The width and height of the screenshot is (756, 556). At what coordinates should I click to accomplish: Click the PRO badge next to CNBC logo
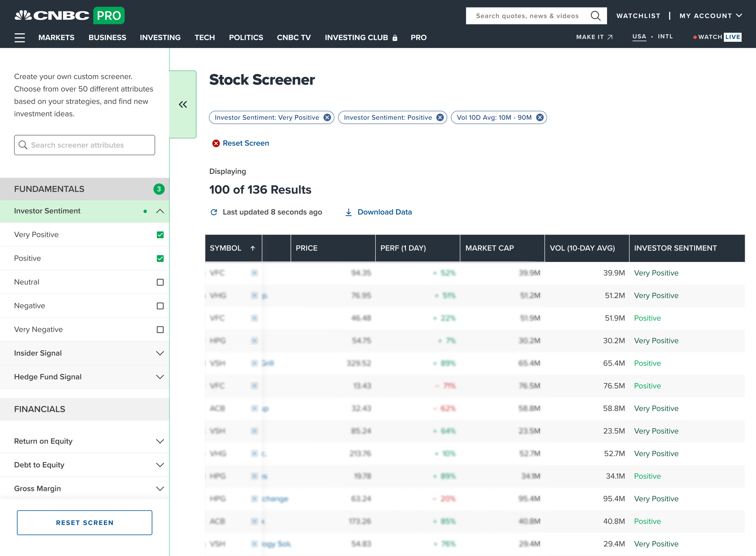point(109,15)
